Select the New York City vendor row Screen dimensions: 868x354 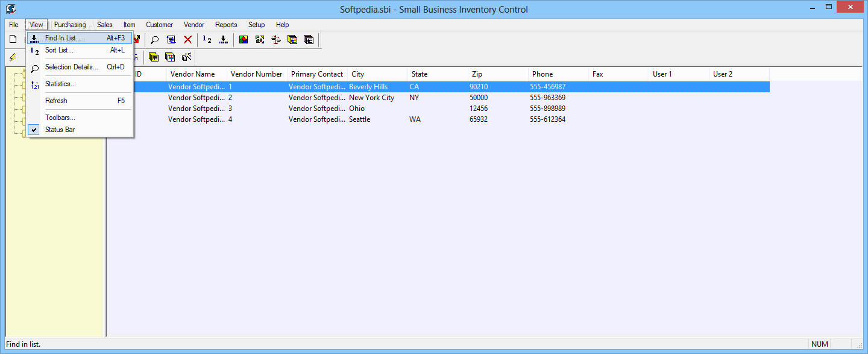438,98
